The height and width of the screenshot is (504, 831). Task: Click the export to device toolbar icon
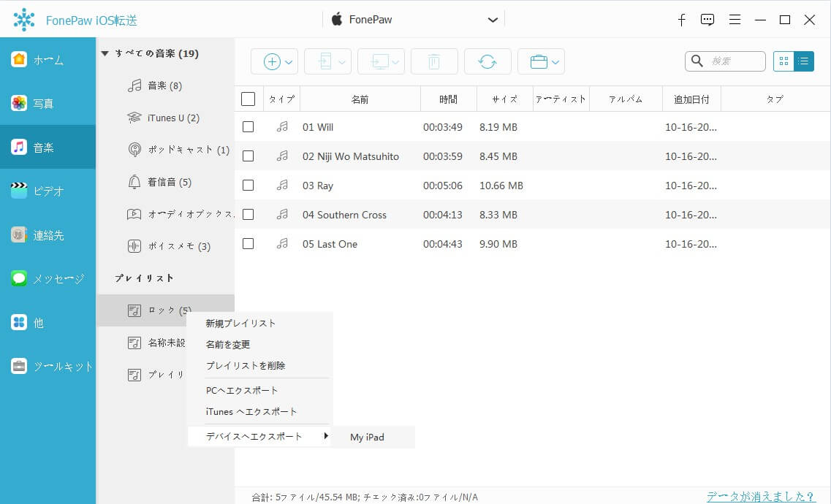[325, 62]
